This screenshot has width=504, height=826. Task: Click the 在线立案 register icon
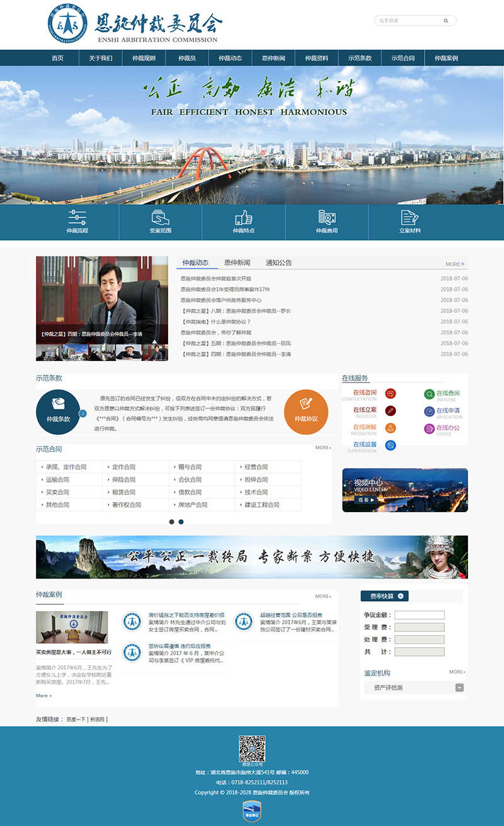click(391, 411)
